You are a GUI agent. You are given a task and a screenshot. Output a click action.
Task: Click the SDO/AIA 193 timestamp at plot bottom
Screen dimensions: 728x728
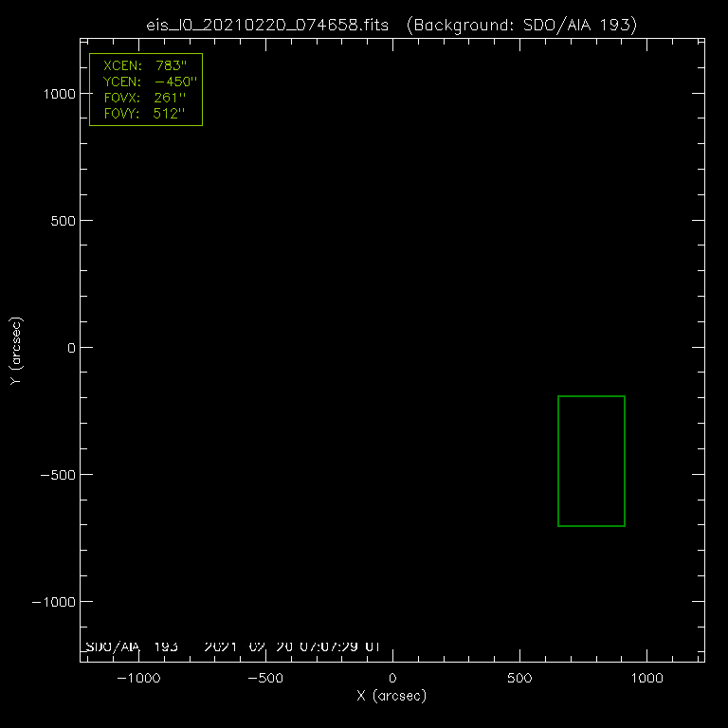[x=232, y=646]
